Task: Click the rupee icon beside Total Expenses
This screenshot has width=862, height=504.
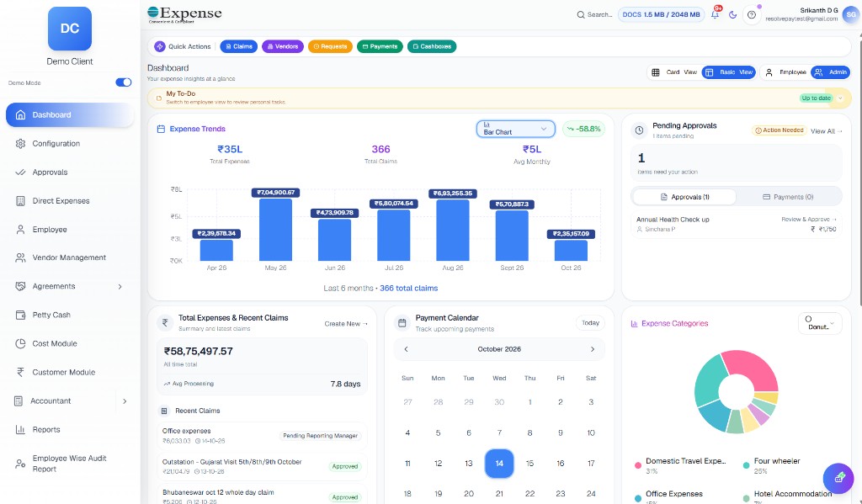Action: 165,323
